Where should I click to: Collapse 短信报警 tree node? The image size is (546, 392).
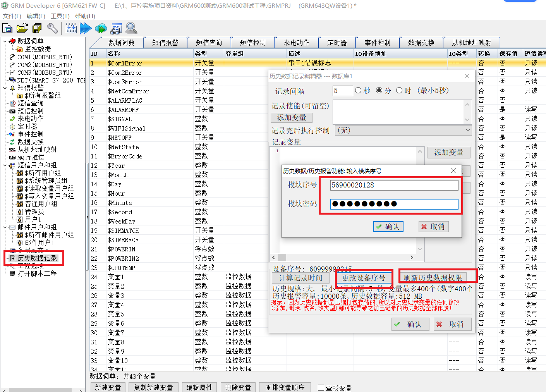(x=5, y=88)
